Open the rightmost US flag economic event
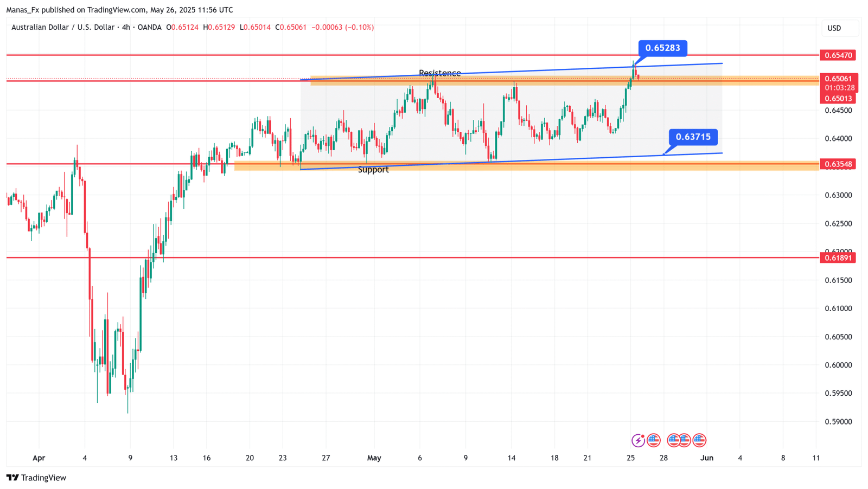This screenshot has height=489, width=868. click(699, 440)
